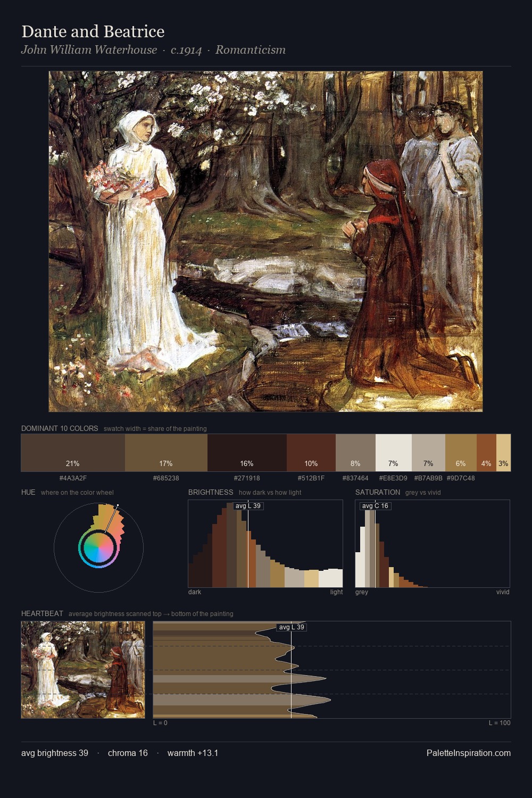Screen dimensions: 532x798
Task: Click the hex code '#837464'
Action: (355, 478)
